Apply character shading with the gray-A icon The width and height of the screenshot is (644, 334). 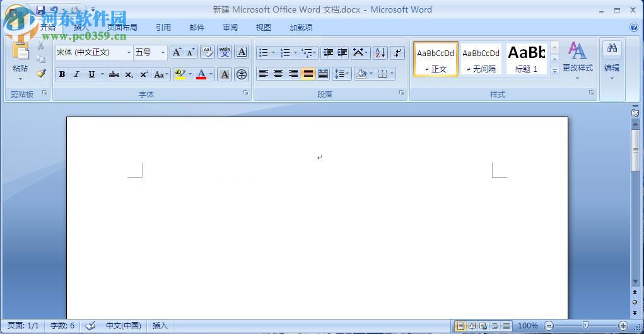tap(225, 75)
